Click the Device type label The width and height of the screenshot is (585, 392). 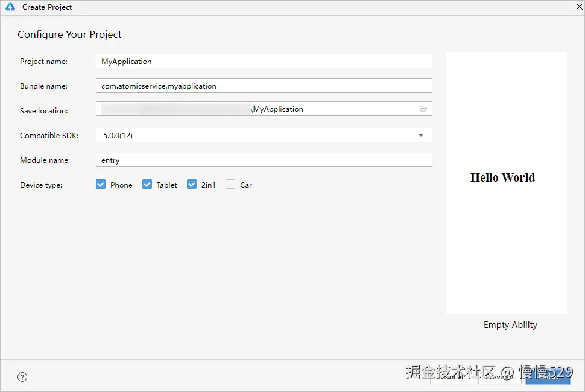click(x=41, y=185)
